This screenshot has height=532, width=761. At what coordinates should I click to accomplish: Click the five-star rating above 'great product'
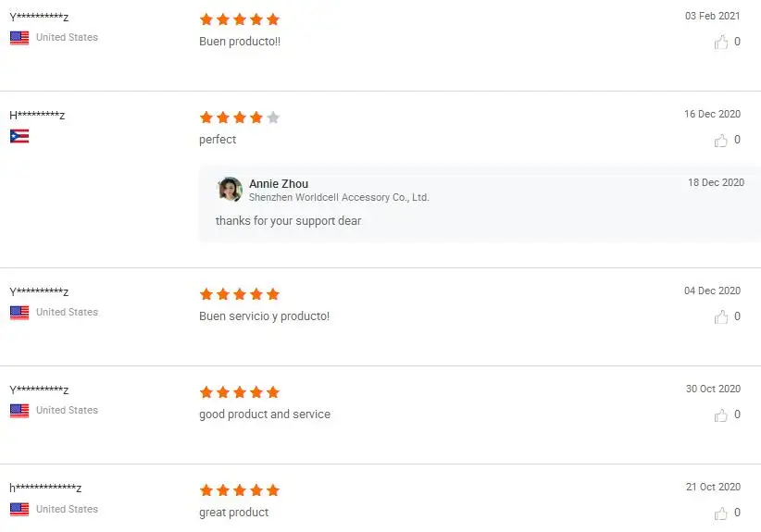(x=239, y=490)
